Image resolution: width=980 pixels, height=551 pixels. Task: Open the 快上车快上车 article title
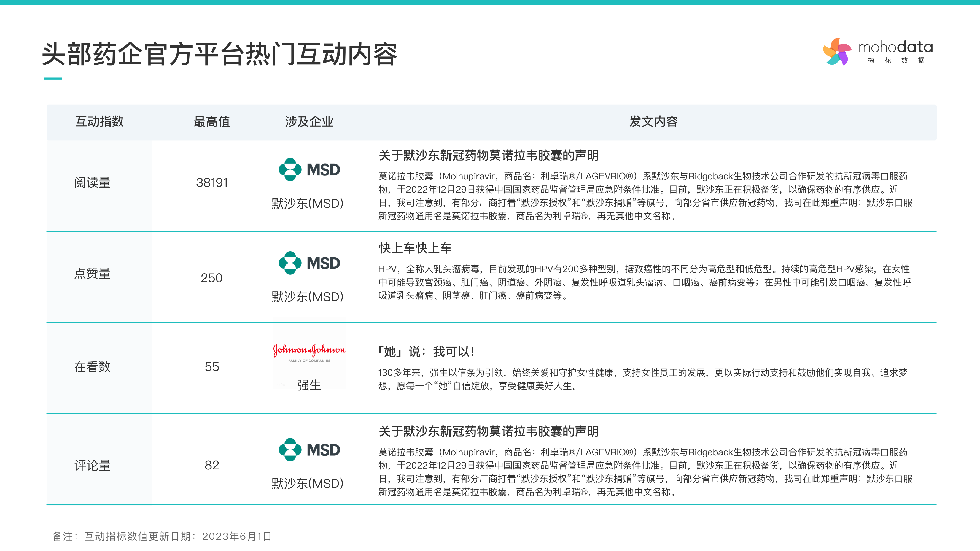tap(415, 248)
